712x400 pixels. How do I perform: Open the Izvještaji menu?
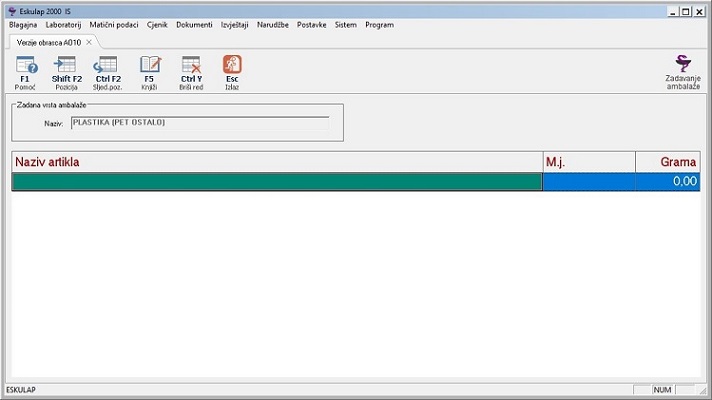click(234, 25)
